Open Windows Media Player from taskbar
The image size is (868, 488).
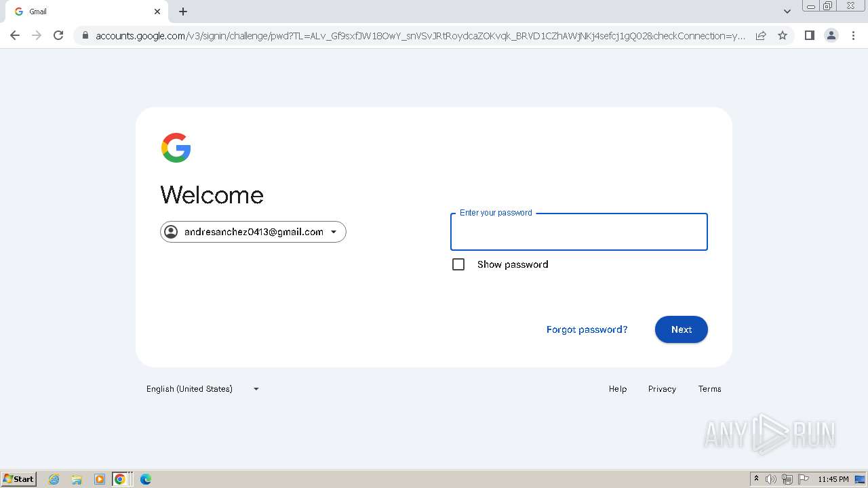(100, 479)
